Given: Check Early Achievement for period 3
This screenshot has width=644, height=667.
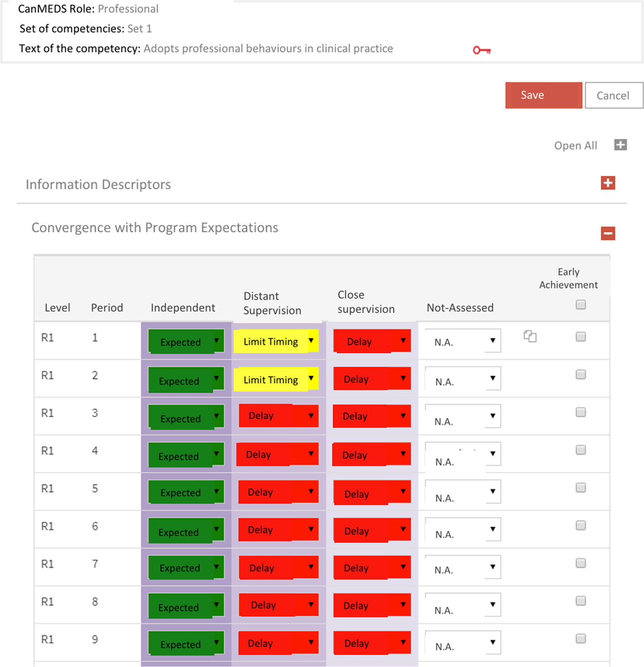Looking at the screenshot, I should point(581,412).
